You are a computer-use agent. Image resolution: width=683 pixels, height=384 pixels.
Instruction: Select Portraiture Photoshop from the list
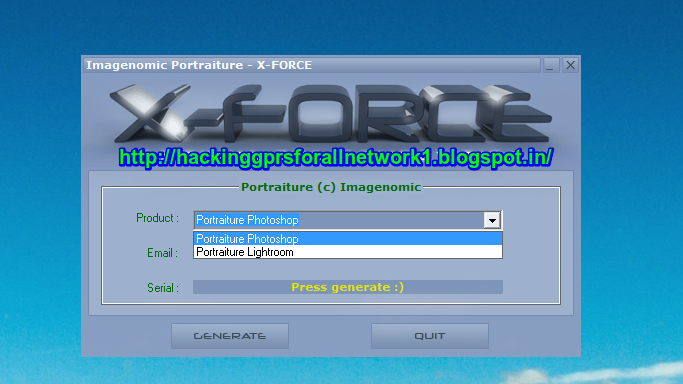point(348,239)
